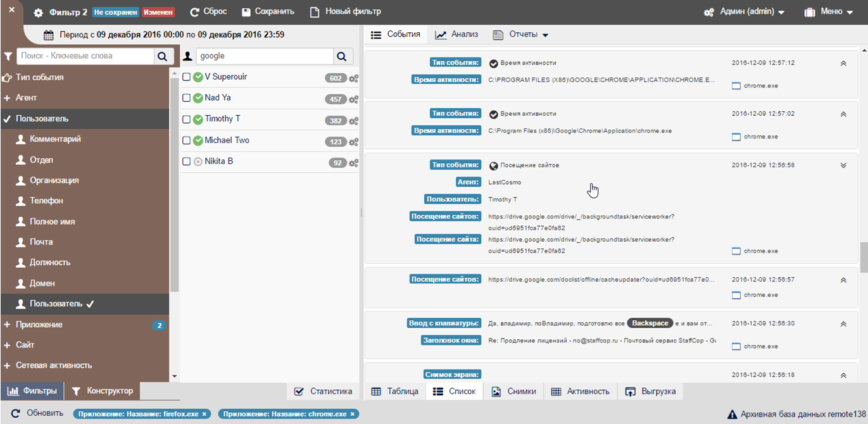Save the filter with Сохранить
868x424 pixels.
(268, 12)
